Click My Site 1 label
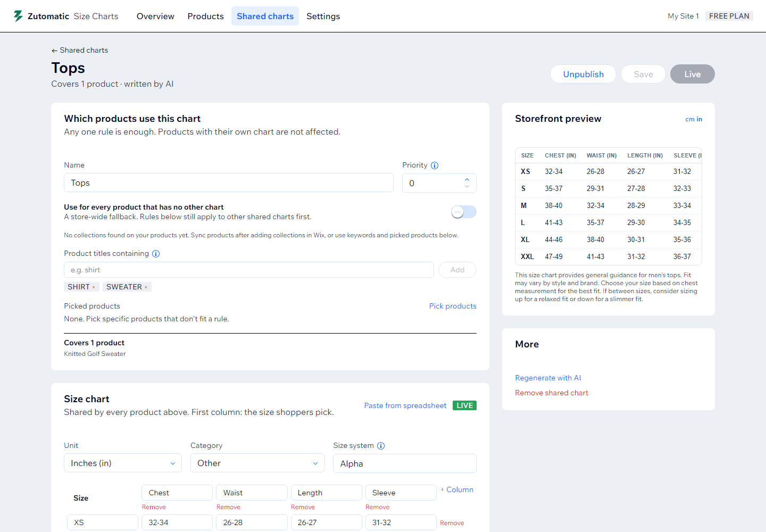The image size is (766, 532). tap(683, 16)
